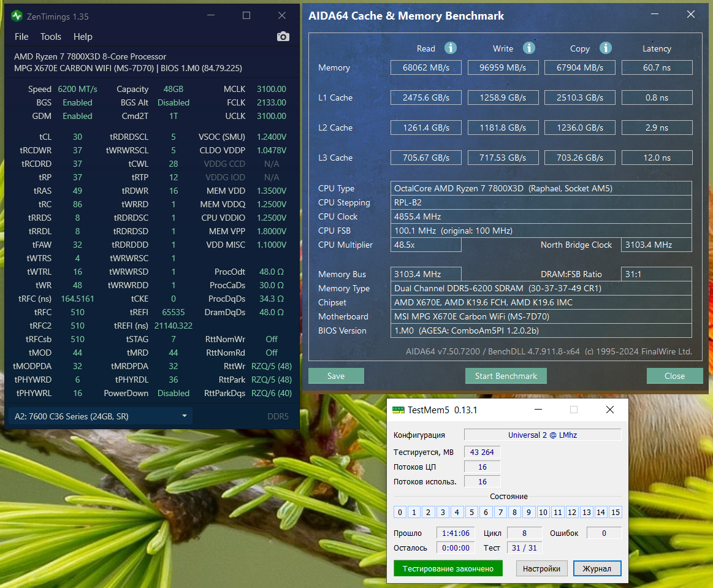Viewport: 713px width, 588px height.
Task: Click the Memory Type field DDR5-6200
Action: click(541, 288)
